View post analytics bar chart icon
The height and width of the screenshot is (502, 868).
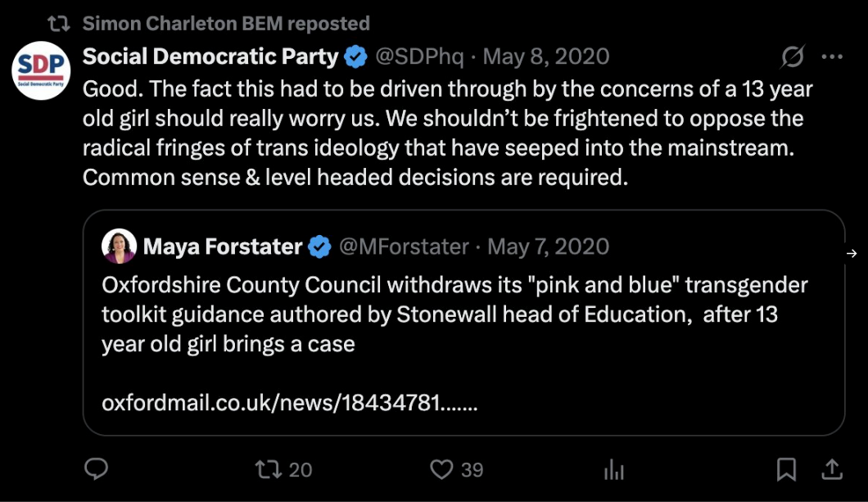click(x=613, y=469)
